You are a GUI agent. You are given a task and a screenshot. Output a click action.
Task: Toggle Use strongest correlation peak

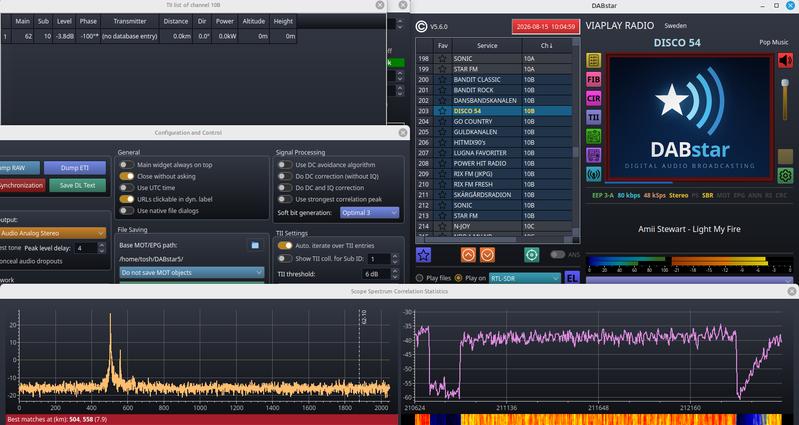285,199
